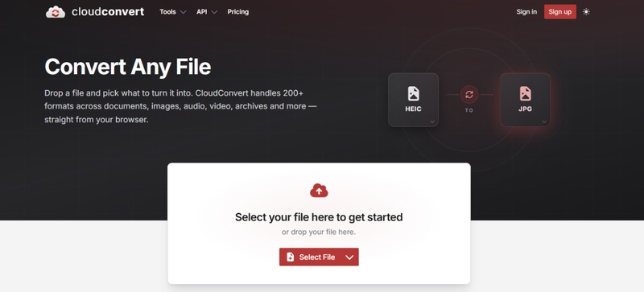The width and height of the screenshot is (644, 292).
Task: Click the Sign in link
Action: (526, 12)
